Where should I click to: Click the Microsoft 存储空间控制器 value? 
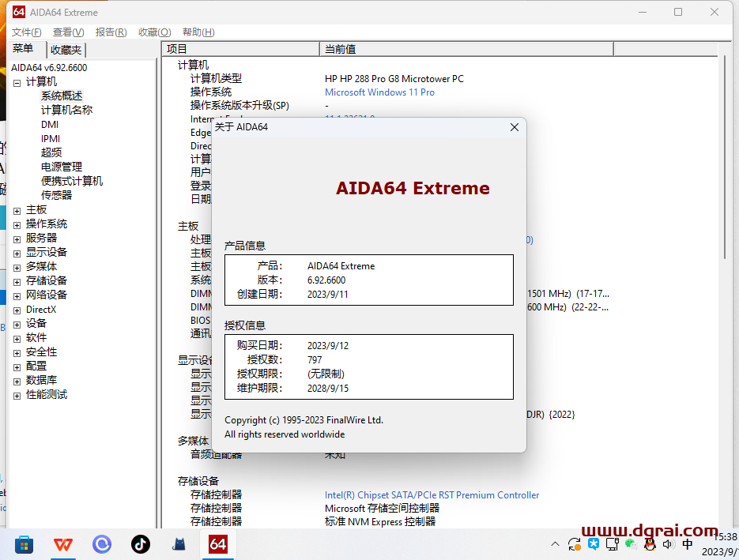(382, 508)
